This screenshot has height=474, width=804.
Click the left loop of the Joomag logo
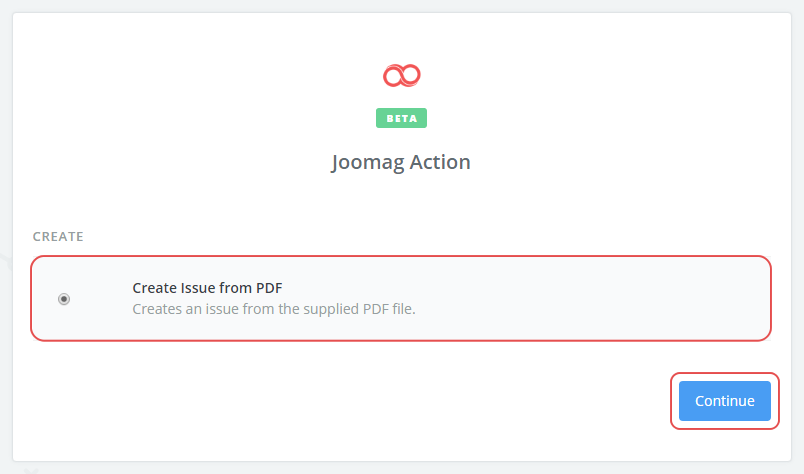393,75
